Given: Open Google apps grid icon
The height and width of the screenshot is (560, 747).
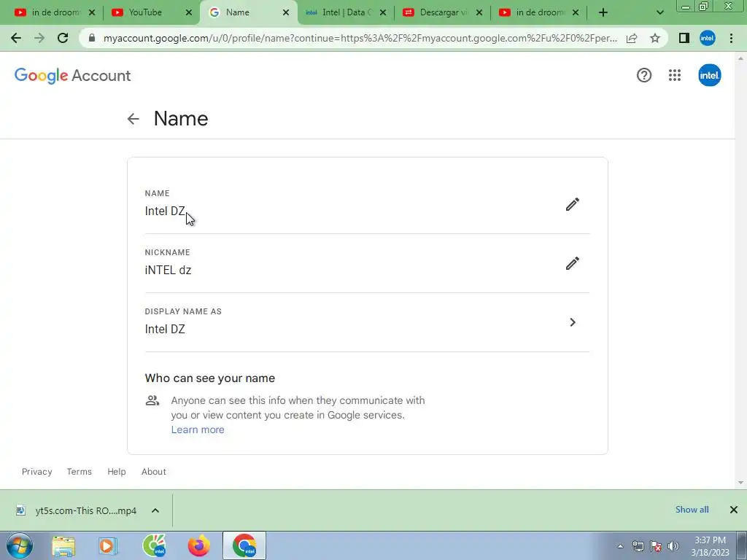Looking at the screenshot, I should (675, 75).
